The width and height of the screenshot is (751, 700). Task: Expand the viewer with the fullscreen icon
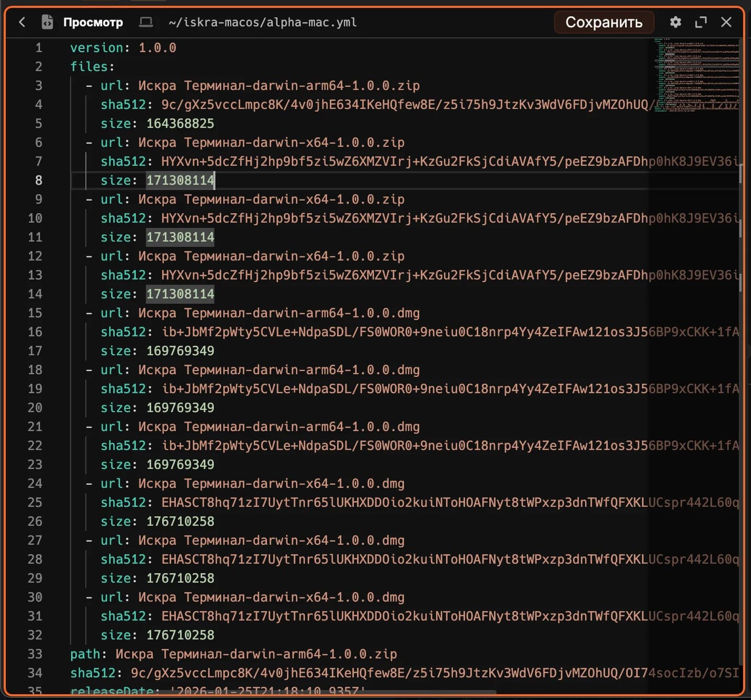pyautogui.click(x=700, y=22)
